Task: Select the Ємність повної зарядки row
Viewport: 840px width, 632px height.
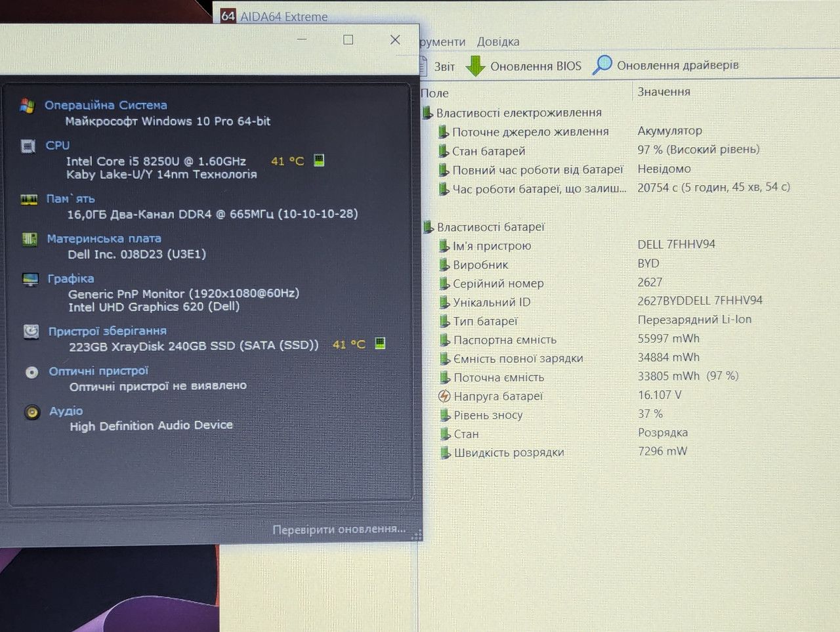Action: tap(570, 358)
